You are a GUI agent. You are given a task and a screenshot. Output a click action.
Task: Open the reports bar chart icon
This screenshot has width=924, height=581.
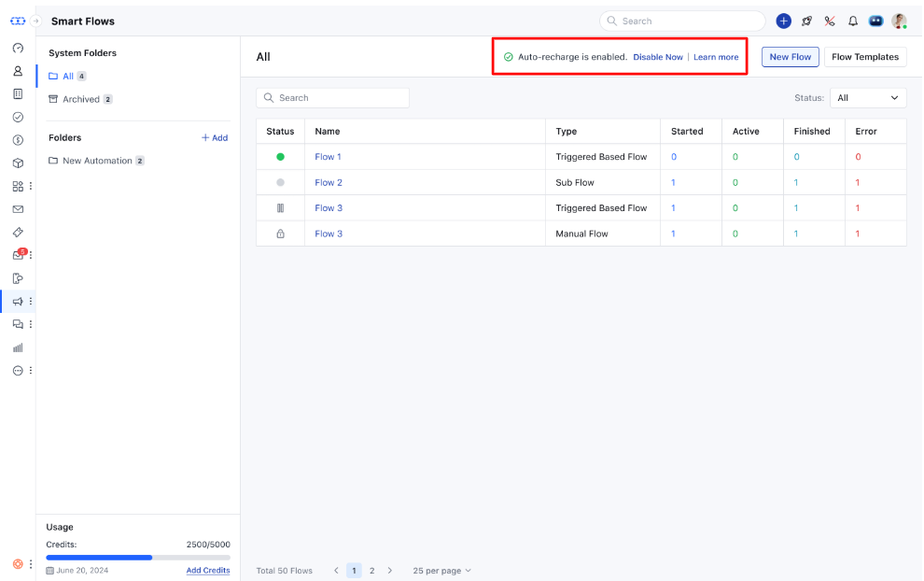point(18,348)
